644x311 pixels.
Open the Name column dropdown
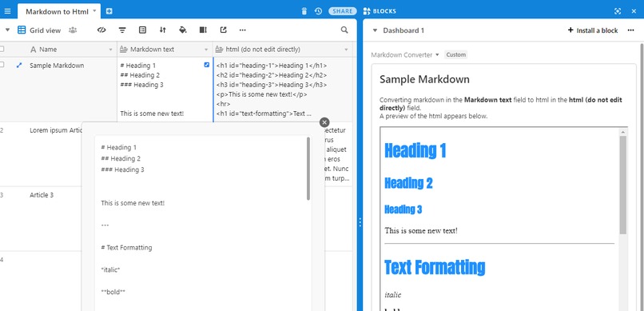tap(110, 50)
